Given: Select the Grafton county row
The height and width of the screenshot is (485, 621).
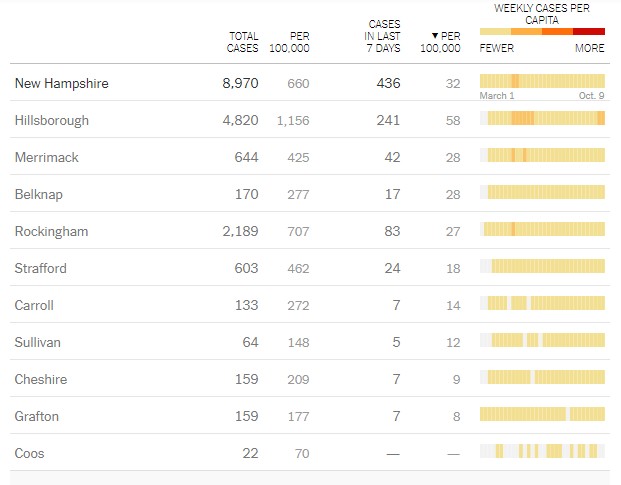Looking at the screenshot, I should click(x=37, y=417).
